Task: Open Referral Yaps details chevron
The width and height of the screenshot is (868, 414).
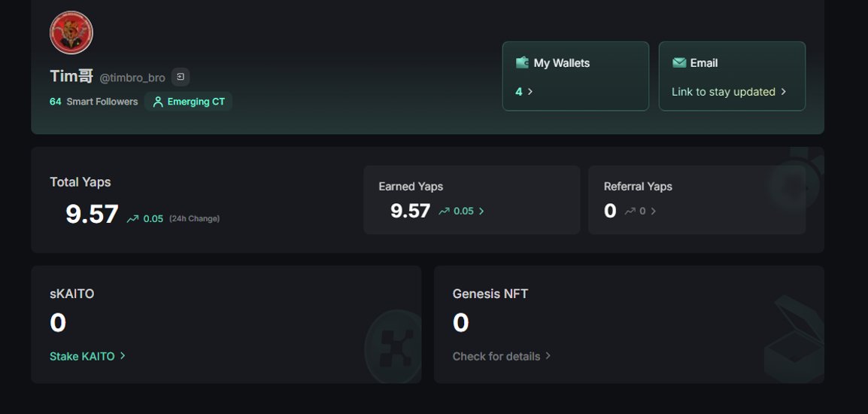Action: click(653, 212)
